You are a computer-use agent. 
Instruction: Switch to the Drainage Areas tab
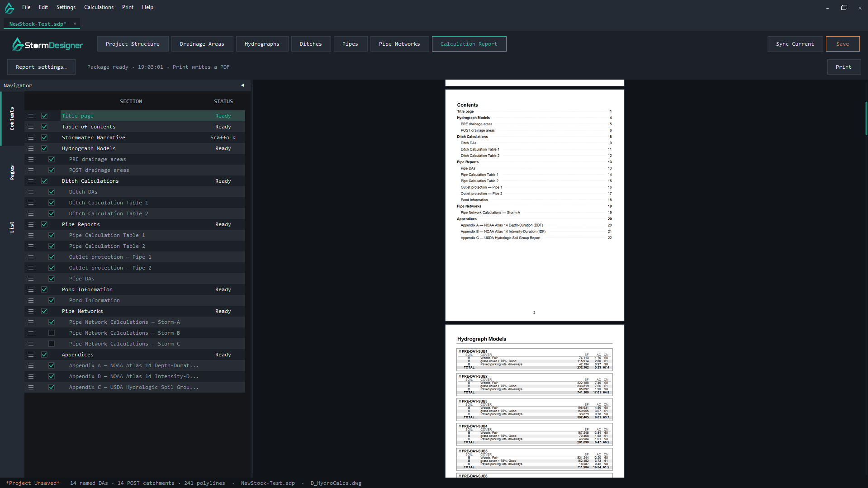202,44
